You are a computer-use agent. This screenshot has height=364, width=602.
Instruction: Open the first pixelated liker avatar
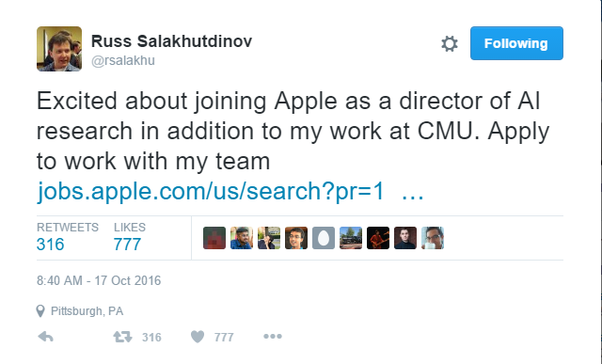(214, 238)
